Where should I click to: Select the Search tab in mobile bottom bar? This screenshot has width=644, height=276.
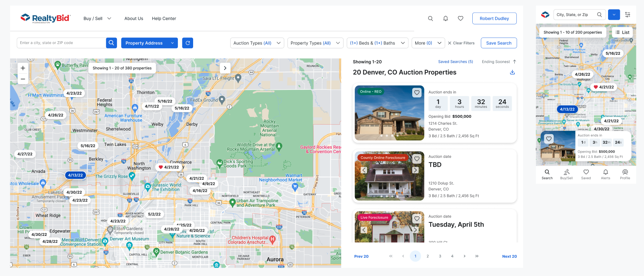(547, 174)
